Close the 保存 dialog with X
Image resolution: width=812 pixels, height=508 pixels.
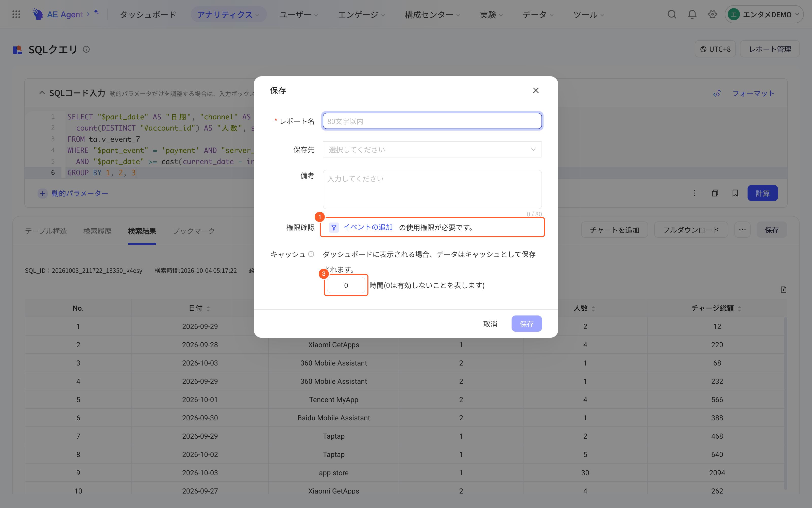pos(536,90)
